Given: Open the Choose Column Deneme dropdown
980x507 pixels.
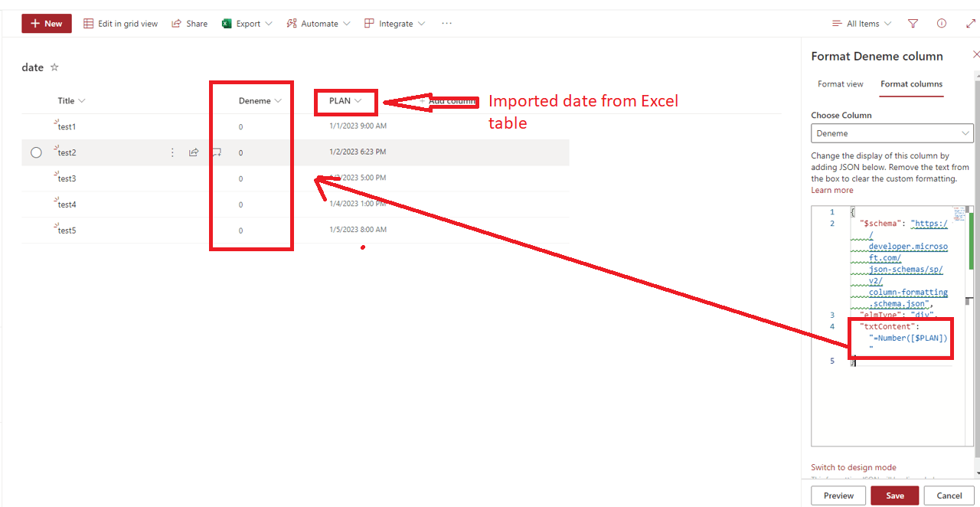Looking at the screenshot, I should tap(892, 133).
